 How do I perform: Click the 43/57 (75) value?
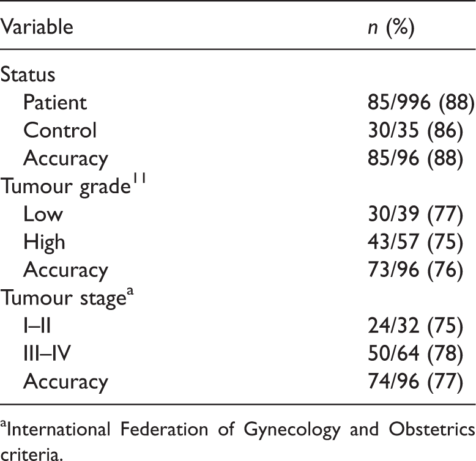coord(415,242)
